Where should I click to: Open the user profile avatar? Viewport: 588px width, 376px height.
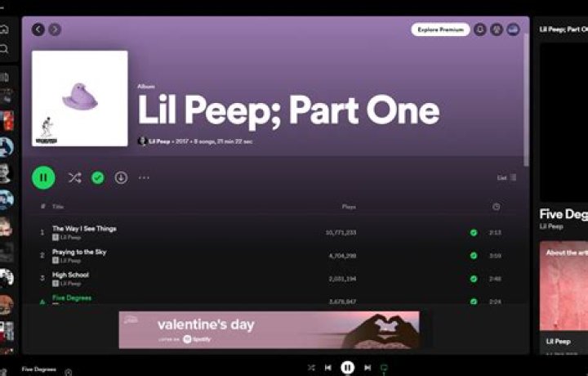pos(513,29)
